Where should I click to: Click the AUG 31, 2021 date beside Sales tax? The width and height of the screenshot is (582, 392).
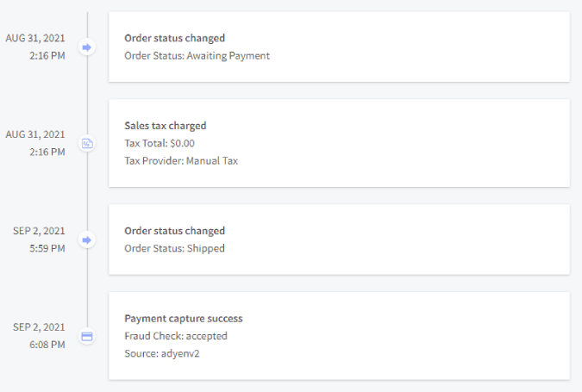pyautogui.click(x=35, y=134)
